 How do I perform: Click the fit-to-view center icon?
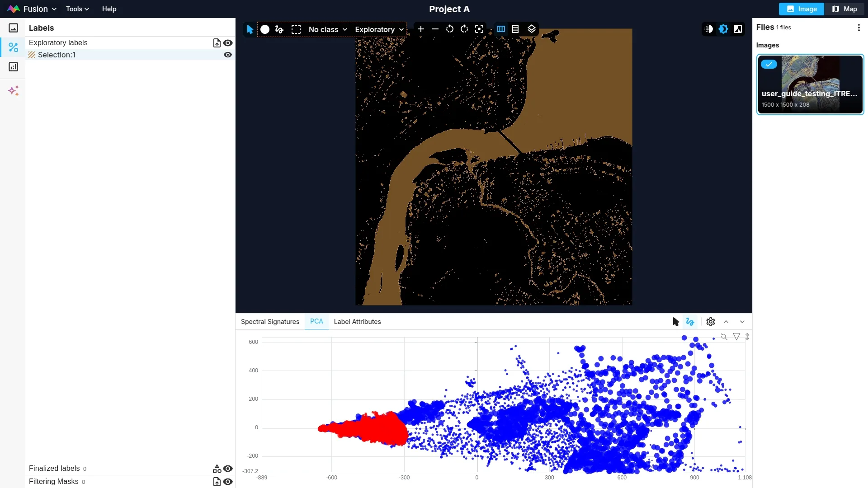479,29
